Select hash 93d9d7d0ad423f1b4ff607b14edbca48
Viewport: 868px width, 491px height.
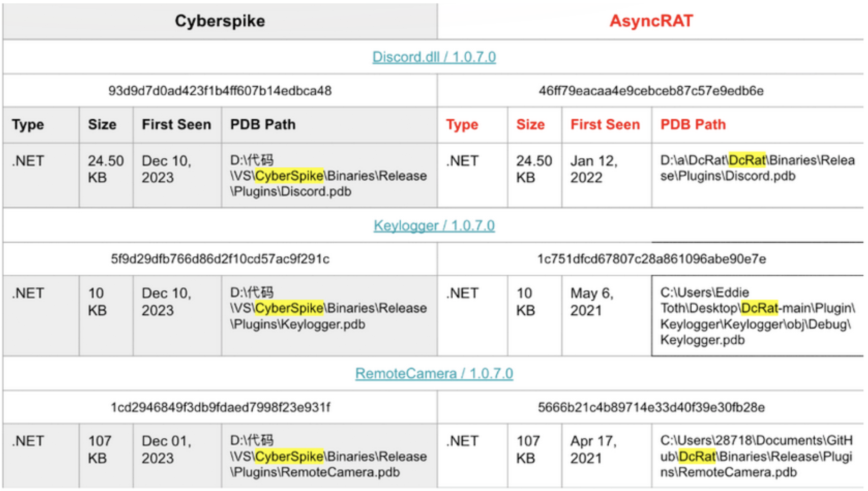(220, 91)
